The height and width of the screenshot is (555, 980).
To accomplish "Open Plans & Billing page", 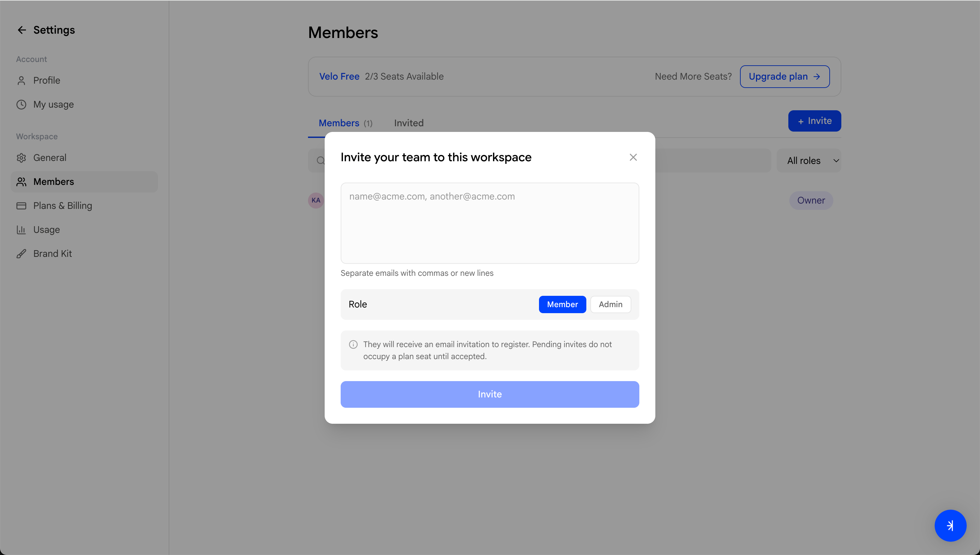I will click(84, 206).
